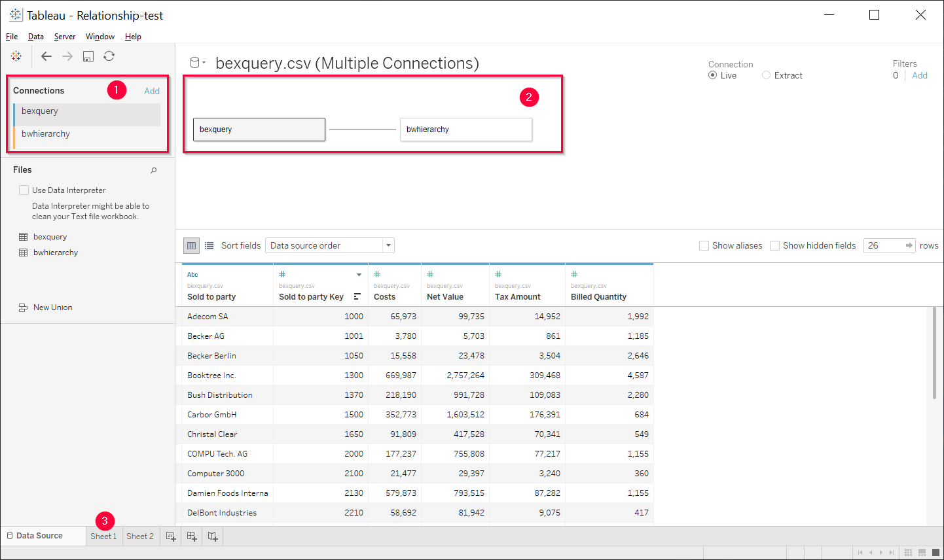The height and width of the screenshot is (560, 944).
Task: Switch to the Sheet 2 tab
Action: click(140, 536)
